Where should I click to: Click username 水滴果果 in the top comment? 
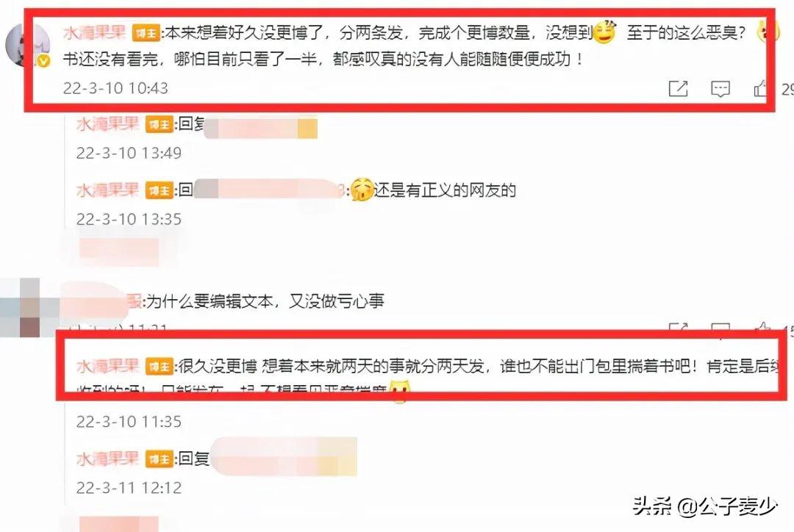[95, 32]
